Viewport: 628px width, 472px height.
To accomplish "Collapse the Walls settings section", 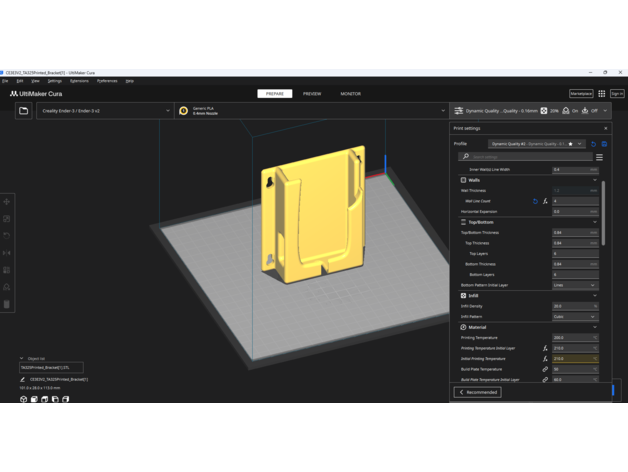I will 594,180.
